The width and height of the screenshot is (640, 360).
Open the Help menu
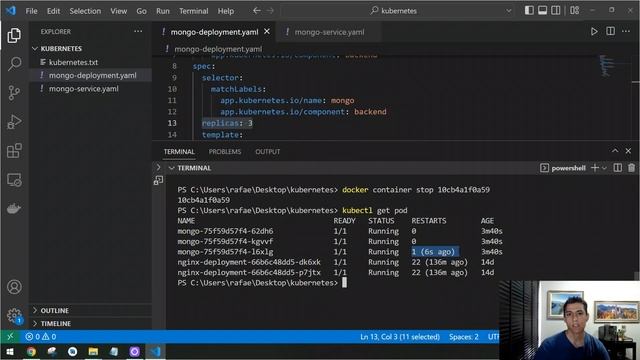226,11
